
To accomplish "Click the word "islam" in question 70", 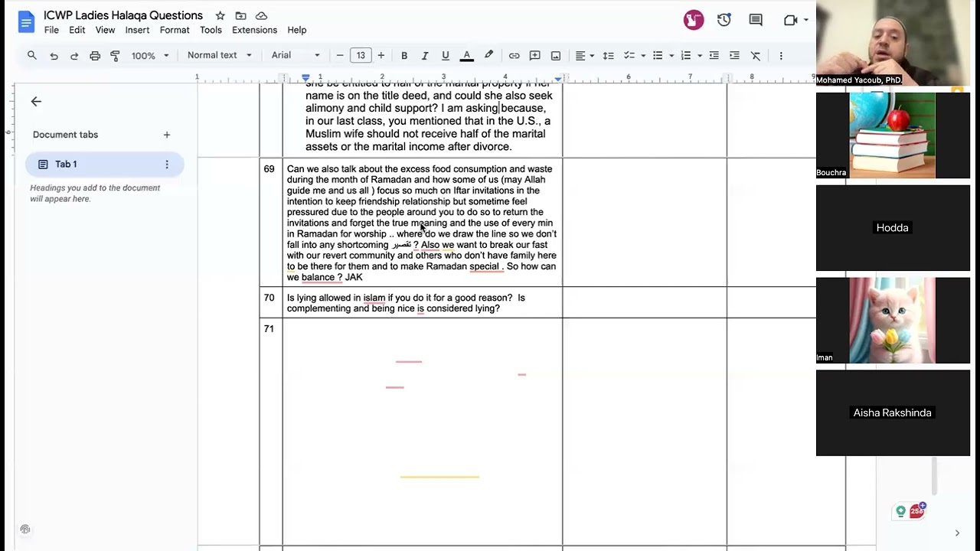I will tap(374, 298).
